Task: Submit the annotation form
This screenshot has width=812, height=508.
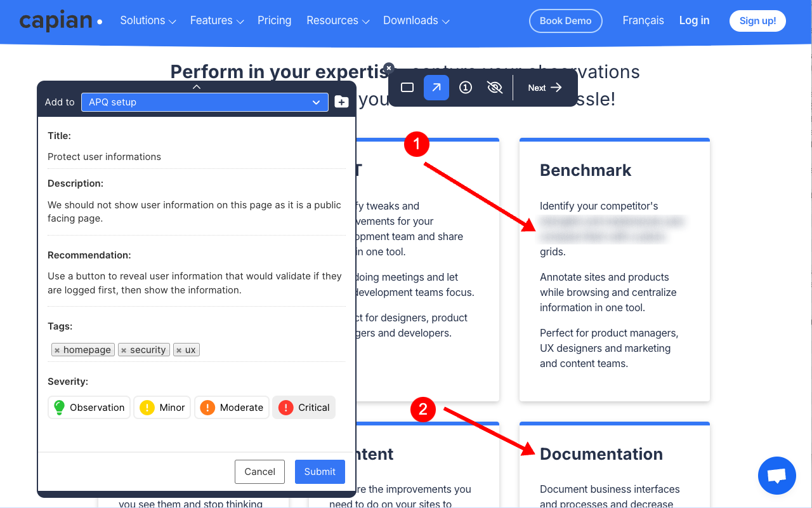Action: (x=320, y=472)
